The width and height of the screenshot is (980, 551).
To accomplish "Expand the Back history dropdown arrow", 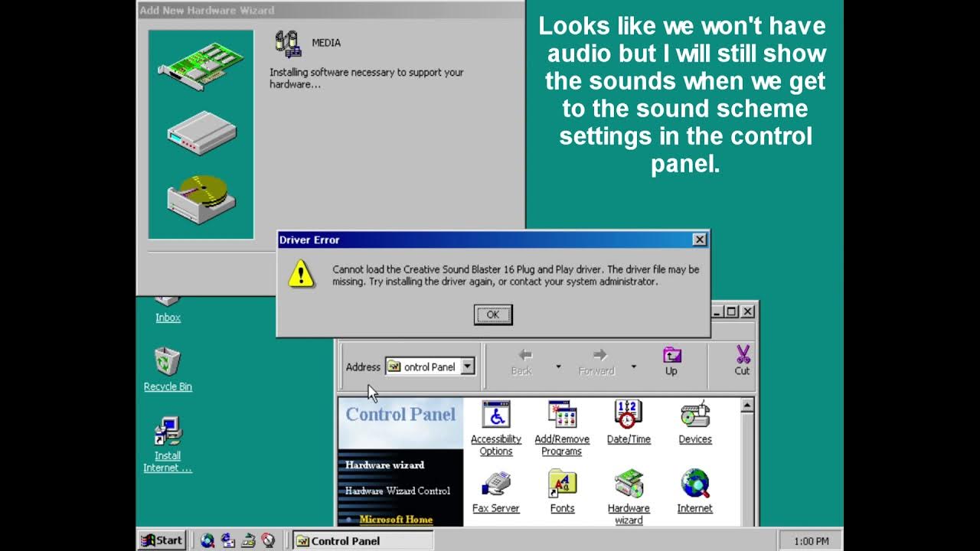I will [x=558, y=367].
